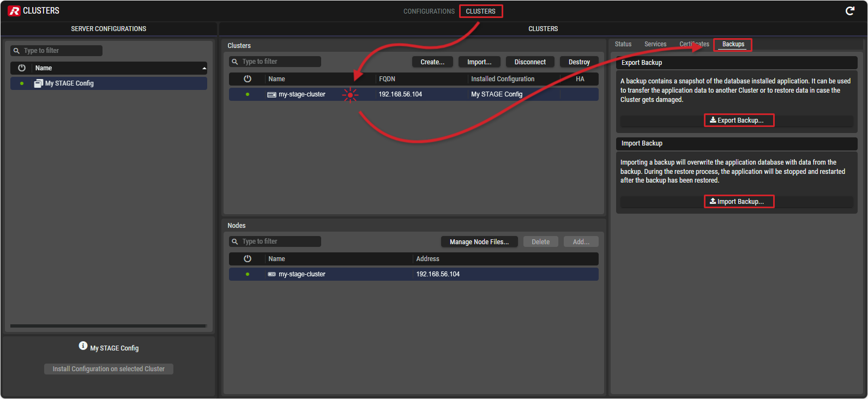Open the Services tab

tap(655, 44)
